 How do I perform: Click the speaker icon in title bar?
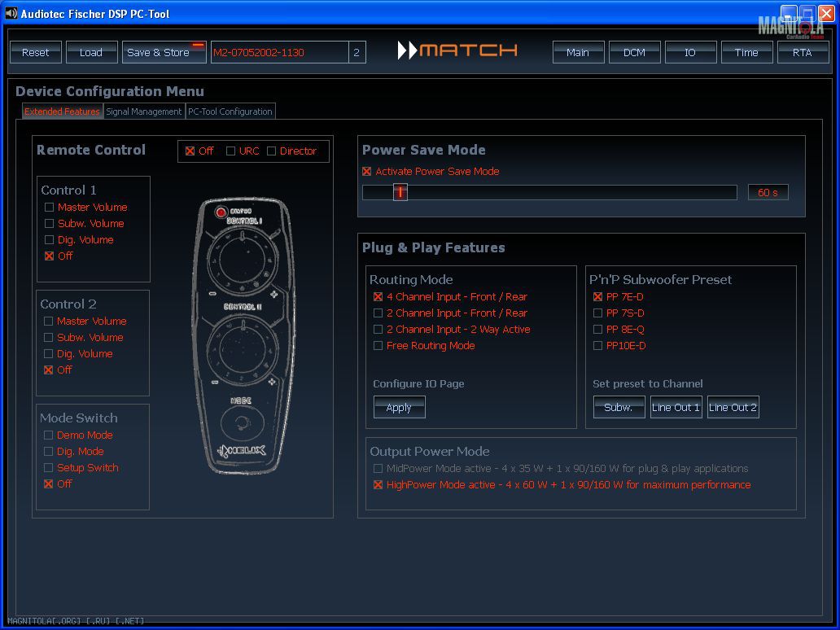click(x=11, y=13)
